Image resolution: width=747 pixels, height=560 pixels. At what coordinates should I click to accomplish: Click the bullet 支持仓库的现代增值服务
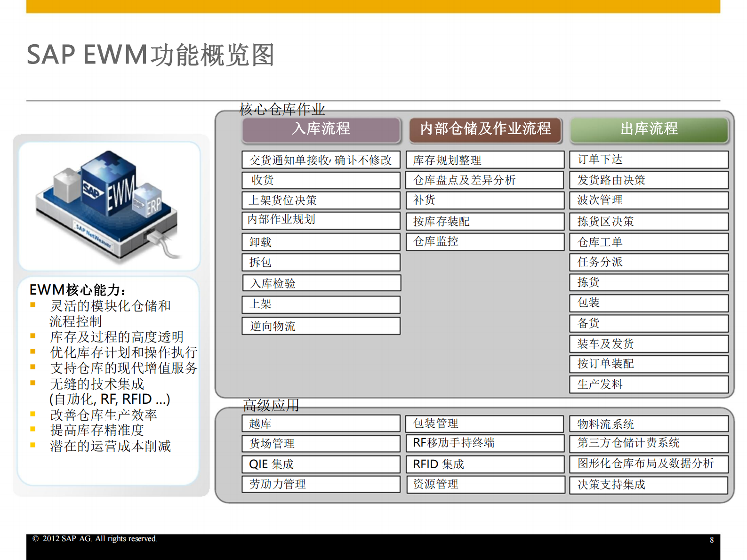click(124, 368)
